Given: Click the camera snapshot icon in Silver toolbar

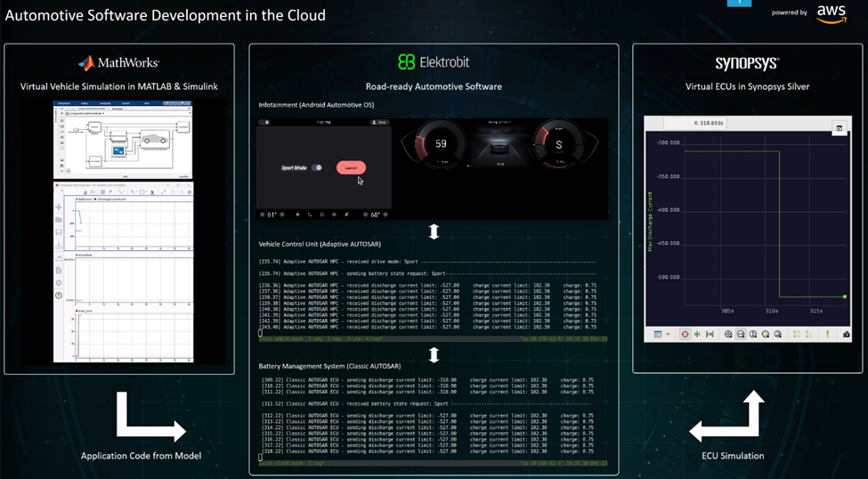Looking at the screenshot, I should coord(847,335).
